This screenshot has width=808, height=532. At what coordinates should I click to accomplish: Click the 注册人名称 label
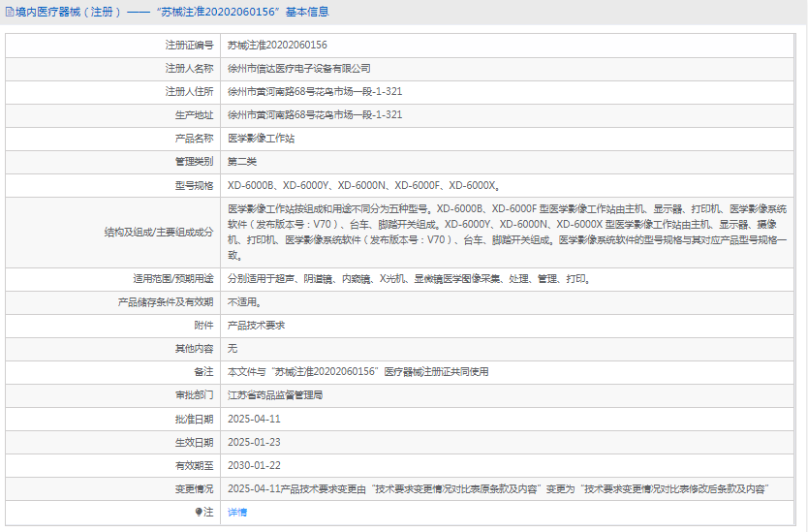(189, 68)
